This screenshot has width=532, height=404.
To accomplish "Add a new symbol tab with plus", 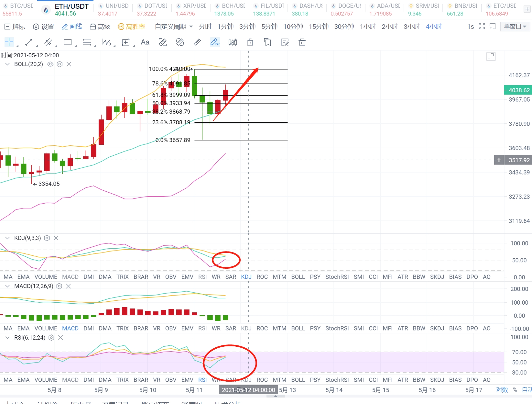I will (x=527, y=9).
